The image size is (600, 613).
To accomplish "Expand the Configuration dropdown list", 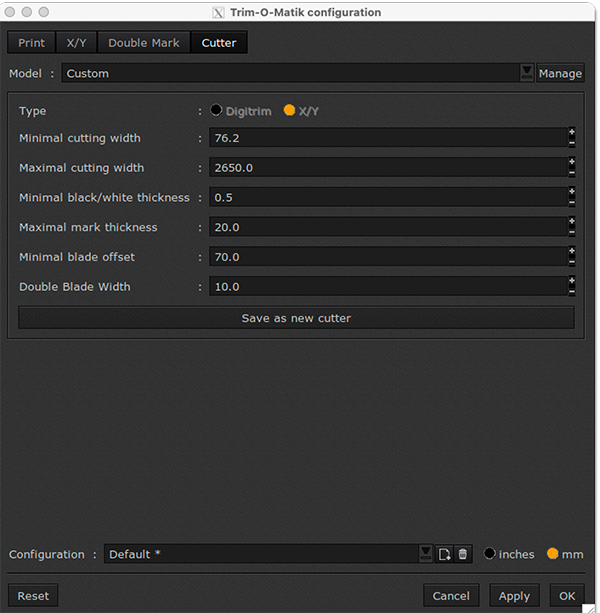I will (426, 554).
